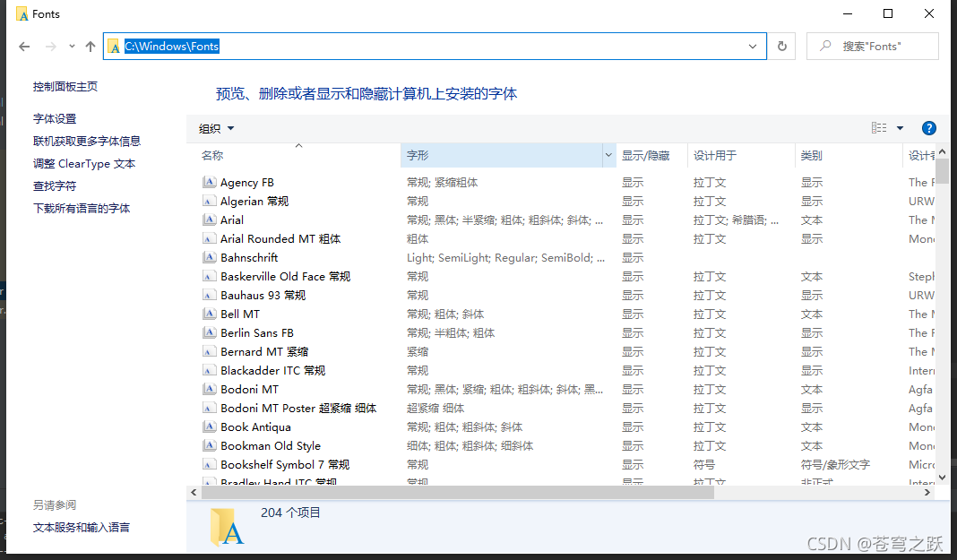Refresh the Fonts folder view
The width and height of the screenshot is (957, 560).
(x=781, y=46)
